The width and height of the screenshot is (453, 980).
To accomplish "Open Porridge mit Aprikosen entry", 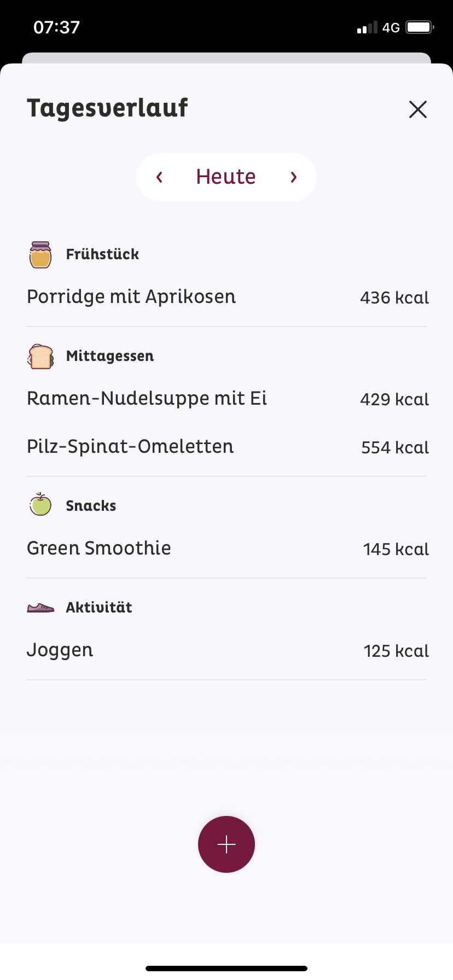I will pyautogui.click(x=226, y=297).
